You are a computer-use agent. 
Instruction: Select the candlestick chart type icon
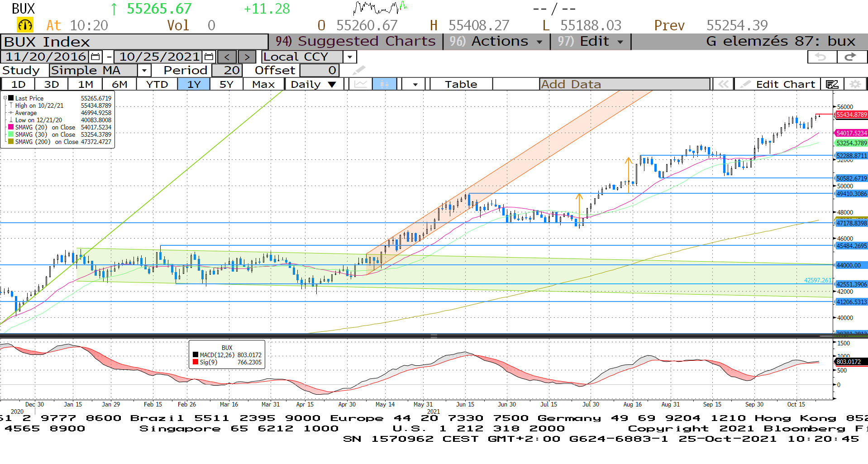tap(385, 84)
